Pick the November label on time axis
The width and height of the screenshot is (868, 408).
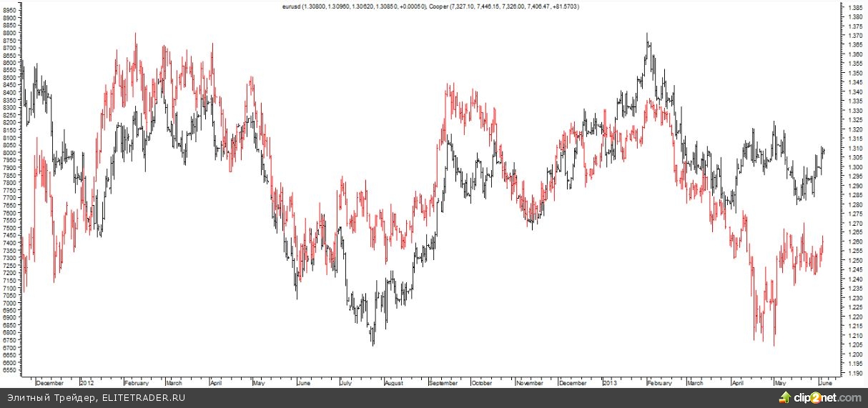click(x=531, y=383)
